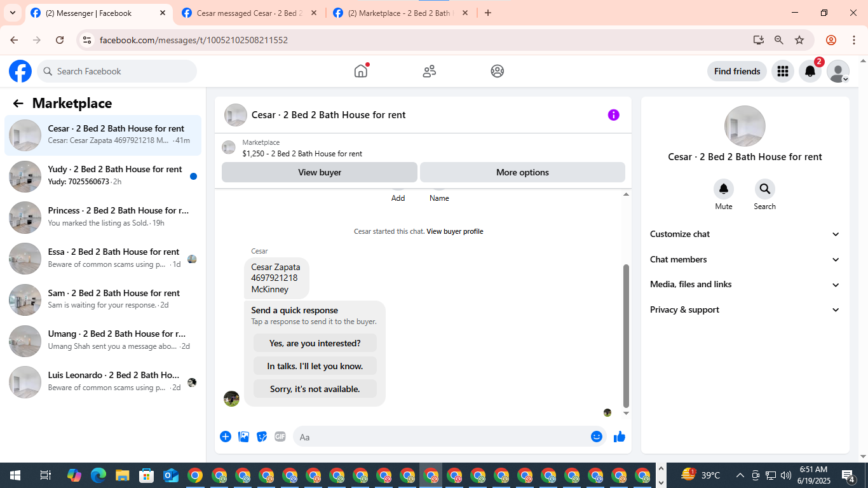Mute this conversation

tap(724, 189)
